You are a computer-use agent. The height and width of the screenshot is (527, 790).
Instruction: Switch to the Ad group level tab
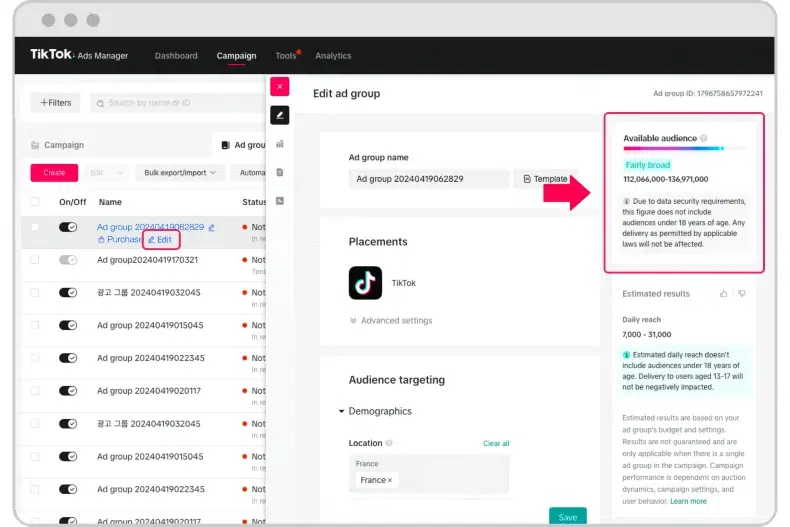[x=243, y=145]
